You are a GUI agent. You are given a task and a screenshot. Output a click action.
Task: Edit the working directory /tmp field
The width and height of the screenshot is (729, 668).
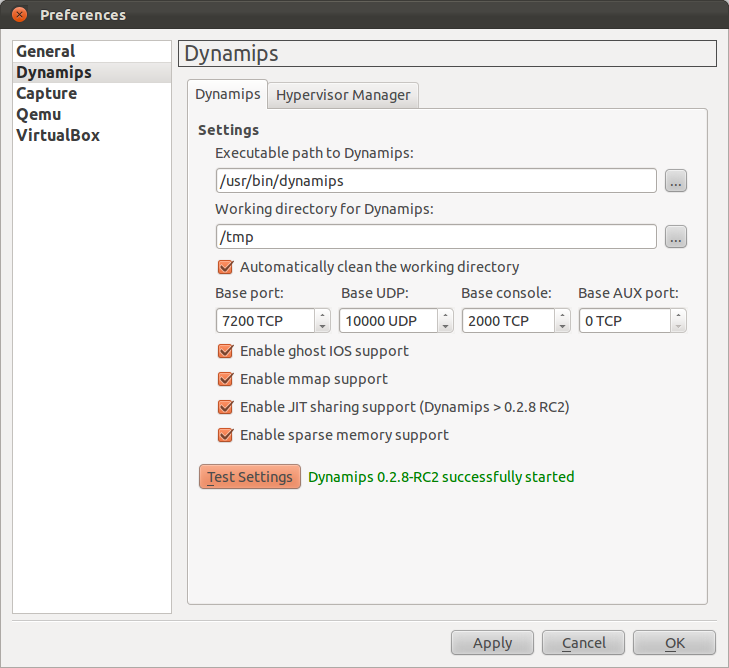(436, 237)
